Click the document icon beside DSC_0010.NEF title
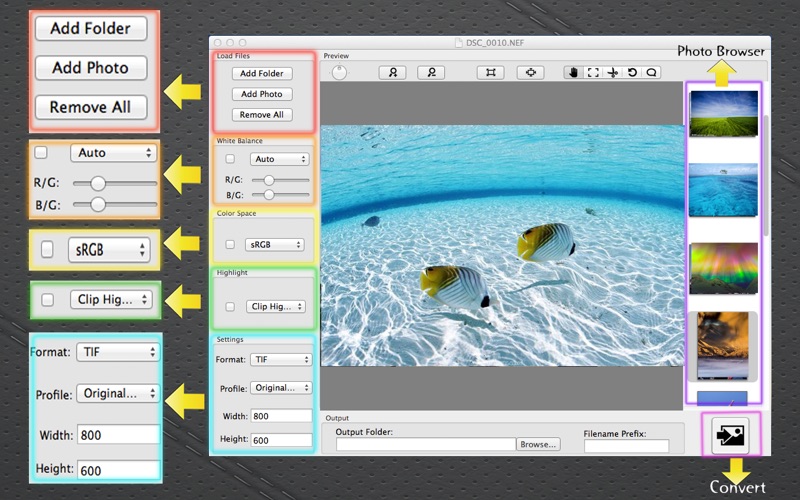 (x=459, y=43)
